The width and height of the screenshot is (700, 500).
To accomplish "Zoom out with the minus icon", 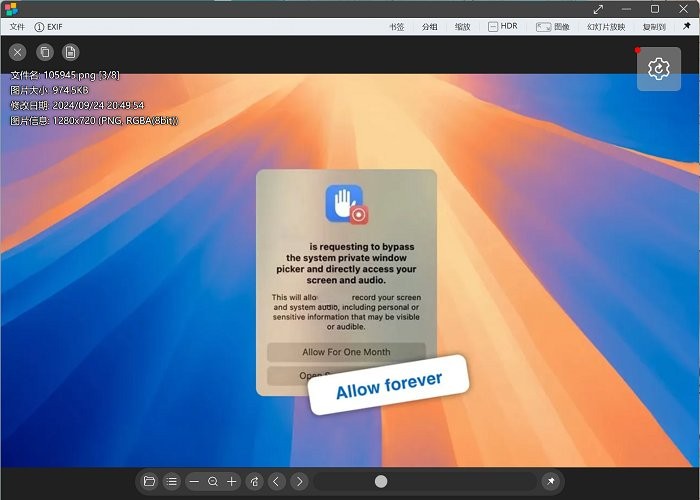I will (194, 481).
